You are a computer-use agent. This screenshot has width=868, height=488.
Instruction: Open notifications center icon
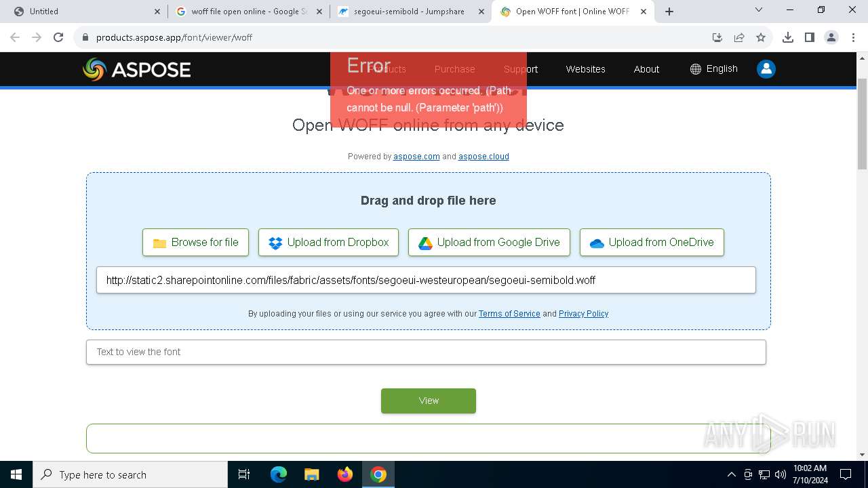pyautogui.click(x=846, y=474)
